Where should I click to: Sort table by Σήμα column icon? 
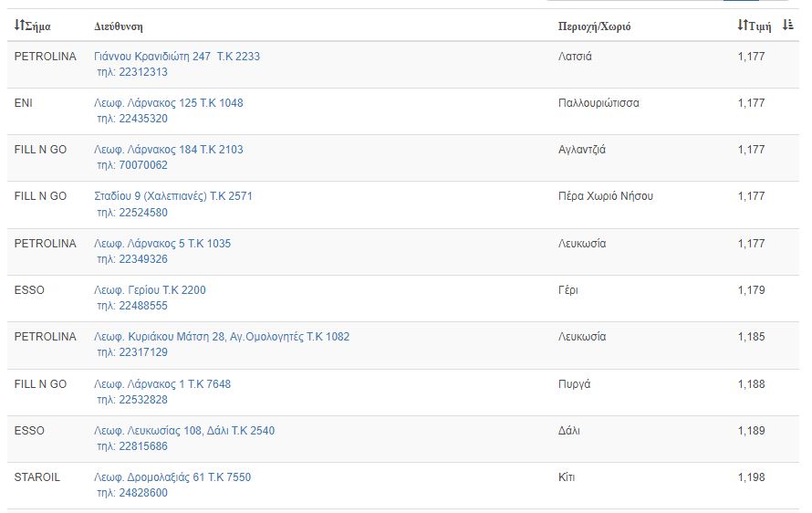pyautogui.click(x=18, y=25)
